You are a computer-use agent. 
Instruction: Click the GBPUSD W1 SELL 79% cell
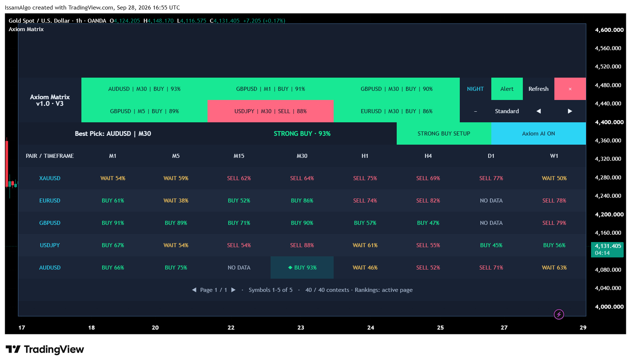pos(554,223)
